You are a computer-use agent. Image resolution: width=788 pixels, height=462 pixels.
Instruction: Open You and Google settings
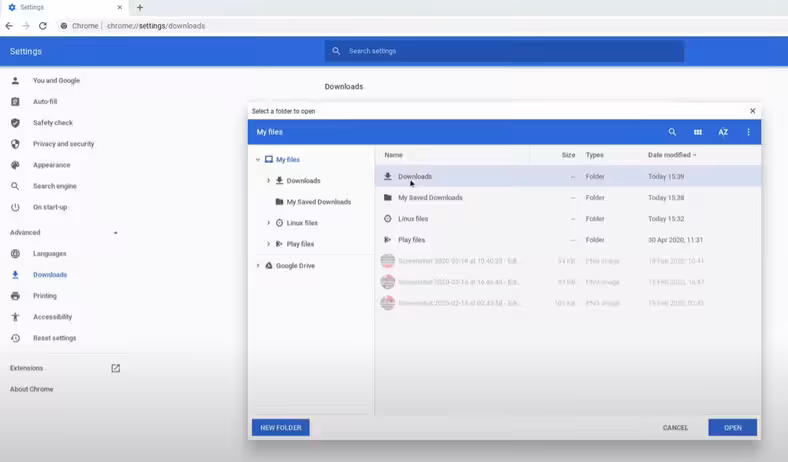56,80
